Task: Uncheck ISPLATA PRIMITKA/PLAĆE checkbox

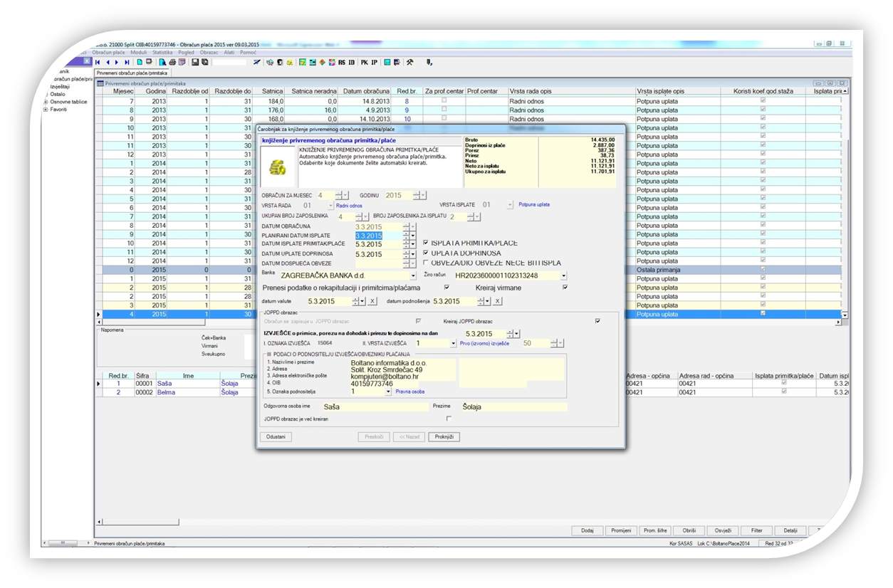Action: tap(426, 243)
